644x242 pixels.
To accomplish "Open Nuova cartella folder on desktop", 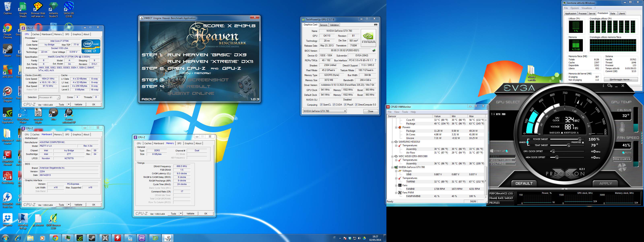I will click(531, 73).
